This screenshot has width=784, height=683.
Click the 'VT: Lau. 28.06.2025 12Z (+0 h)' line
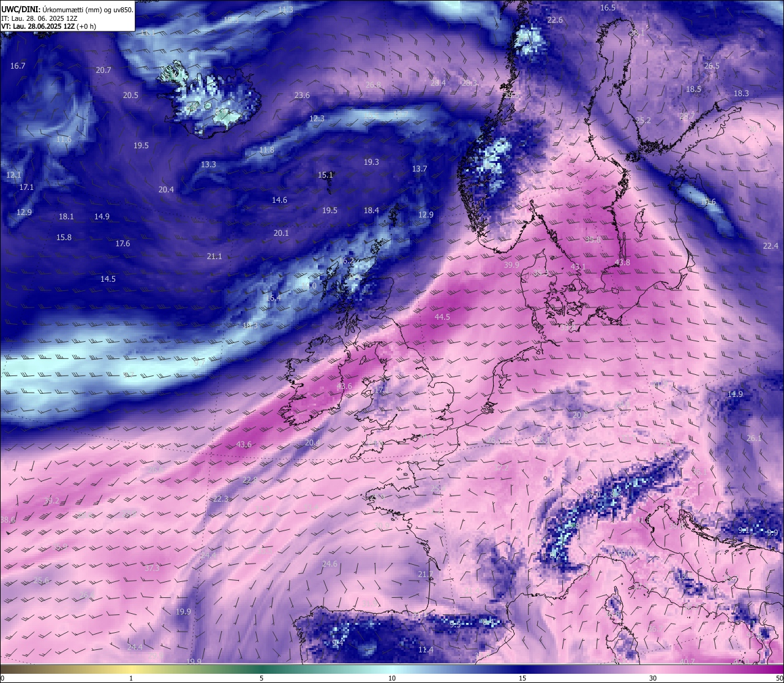(48, 26)
